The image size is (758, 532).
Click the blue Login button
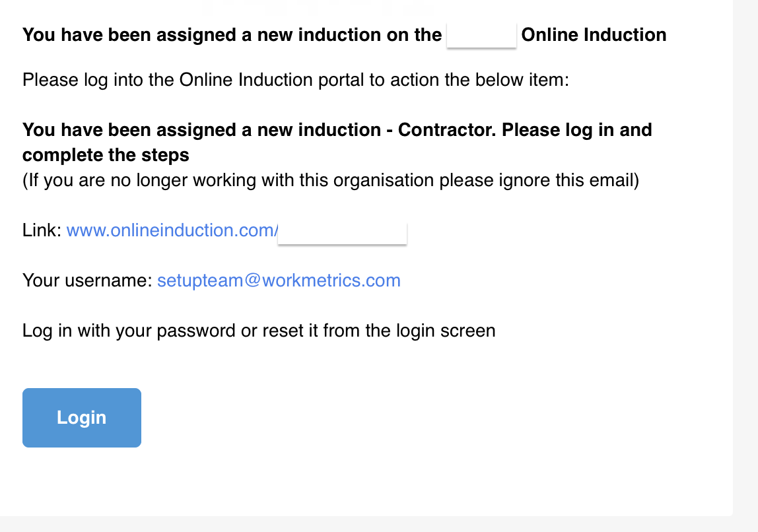pos(82,418)
